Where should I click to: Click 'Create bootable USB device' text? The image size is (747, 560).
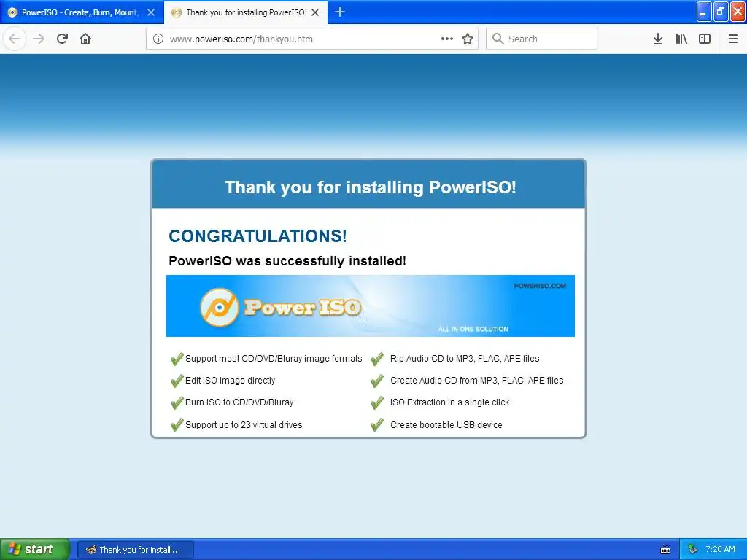[446, 425]
